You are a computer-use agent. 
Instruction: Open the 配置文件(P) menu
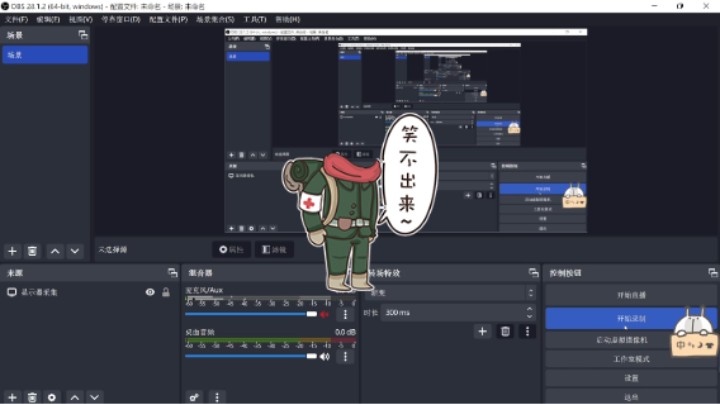click(168, 19)
